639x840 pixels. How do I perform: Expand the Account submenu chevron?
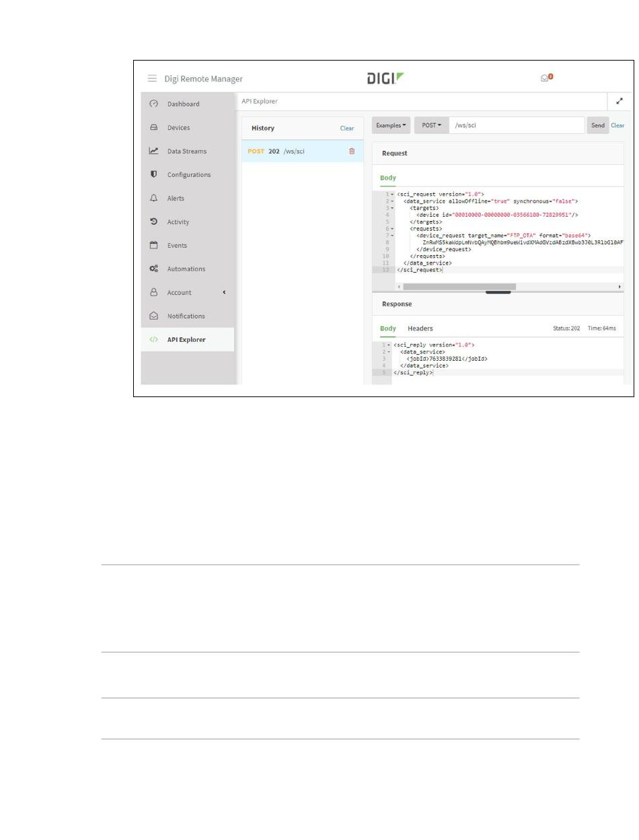click(224, 292)
